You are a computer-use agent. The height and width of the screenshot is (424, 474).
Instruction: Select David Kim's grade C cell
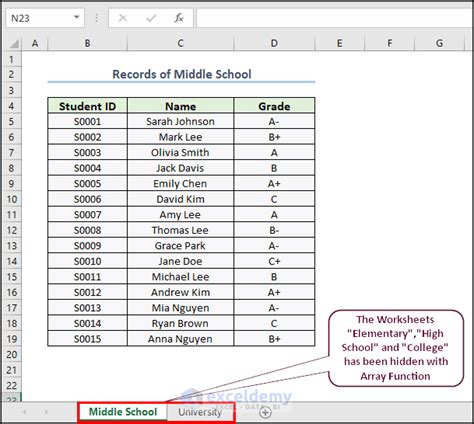[x=274, y=199]
